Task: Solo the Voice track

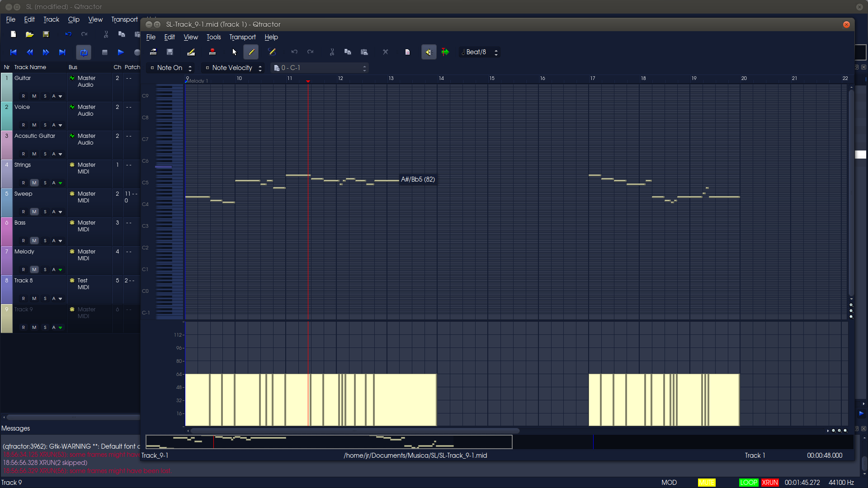Action: pos(45,125)
